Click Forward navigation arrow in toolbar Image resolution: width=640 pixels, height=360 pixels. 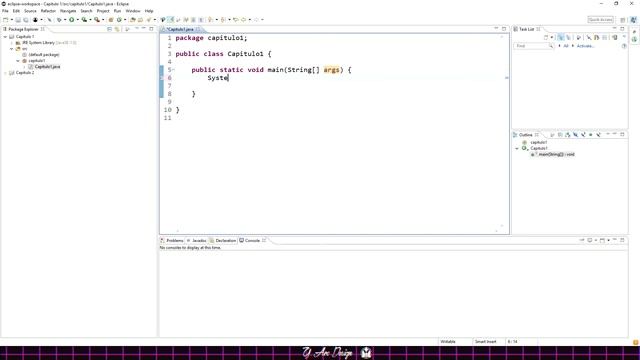tap(256, 20)
